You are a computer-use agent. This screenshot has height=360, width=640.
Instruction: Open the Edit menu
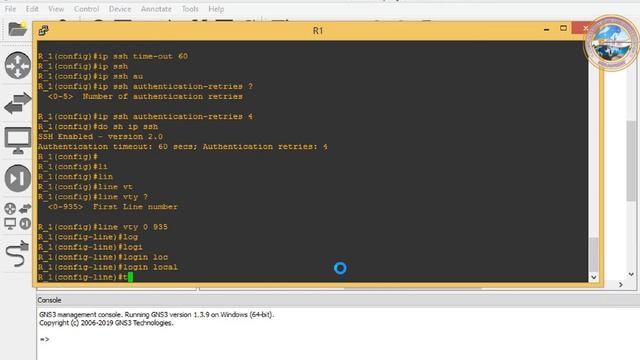(32, 9)
